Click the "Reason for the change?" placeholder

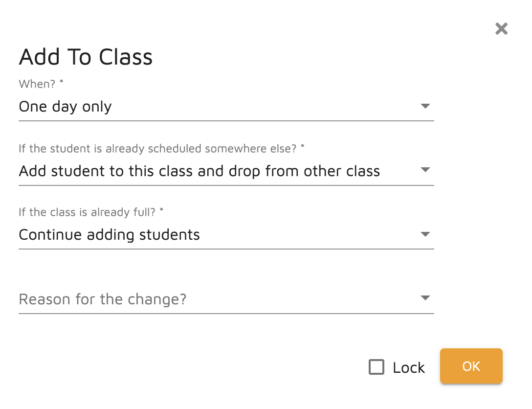click(103, 299)
